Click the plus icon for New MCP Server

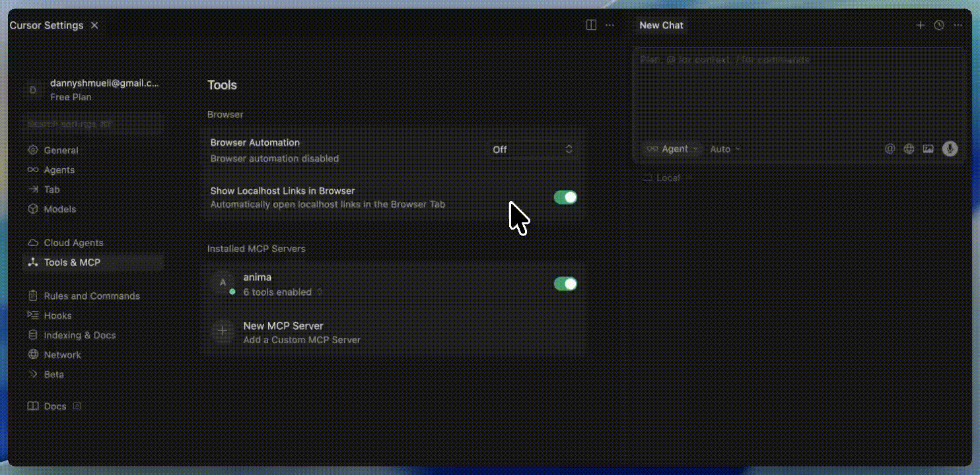pos(223,331)
